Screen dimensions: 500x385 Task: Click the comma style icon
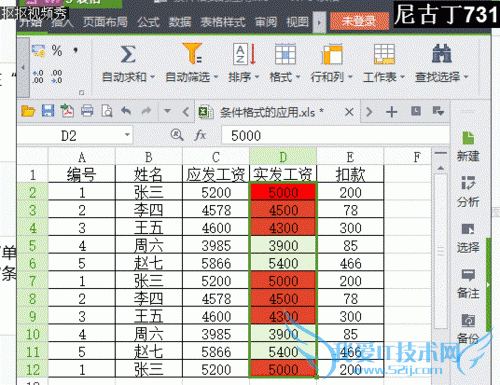click(x=76, y=51)
